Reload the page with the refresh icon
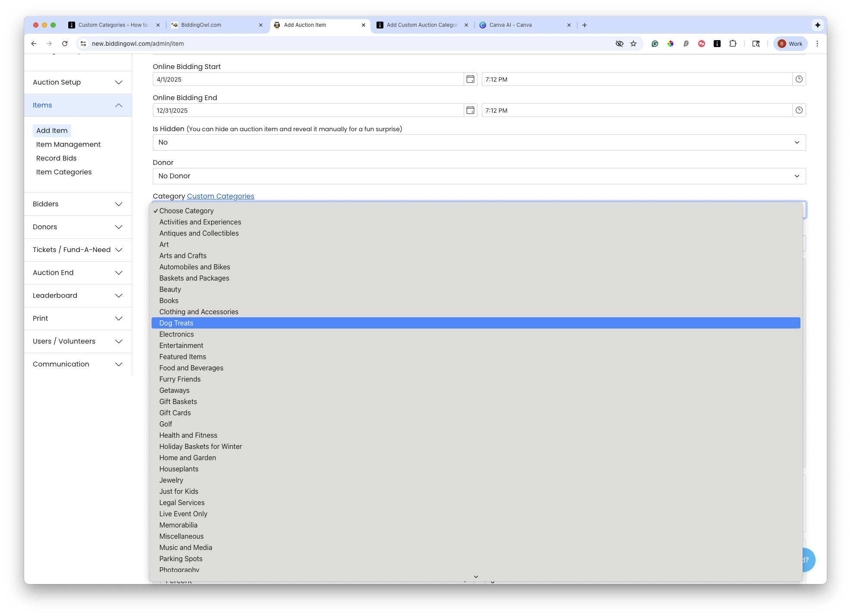 (65, 44)
